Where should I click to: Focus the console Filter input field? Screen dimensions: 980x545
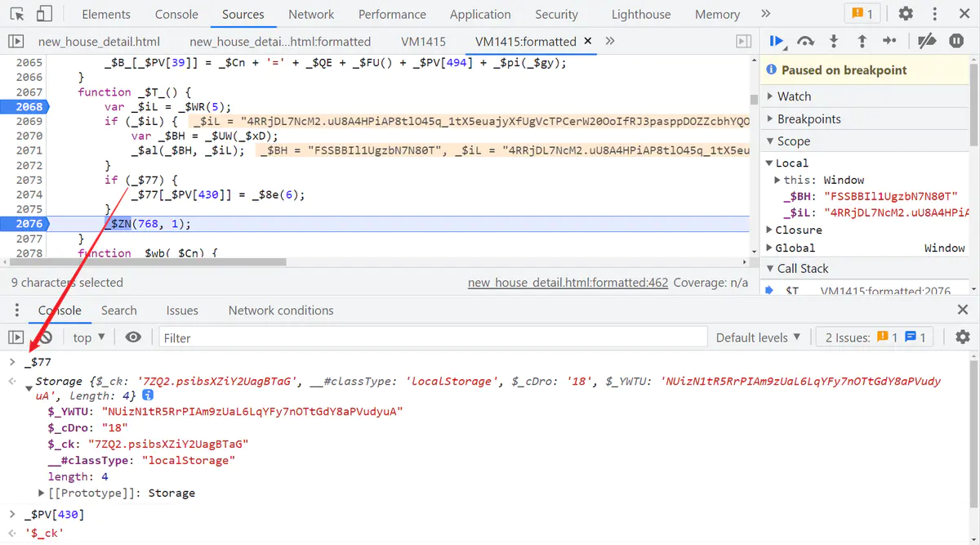pyautogui.click(x=433, y=337)
